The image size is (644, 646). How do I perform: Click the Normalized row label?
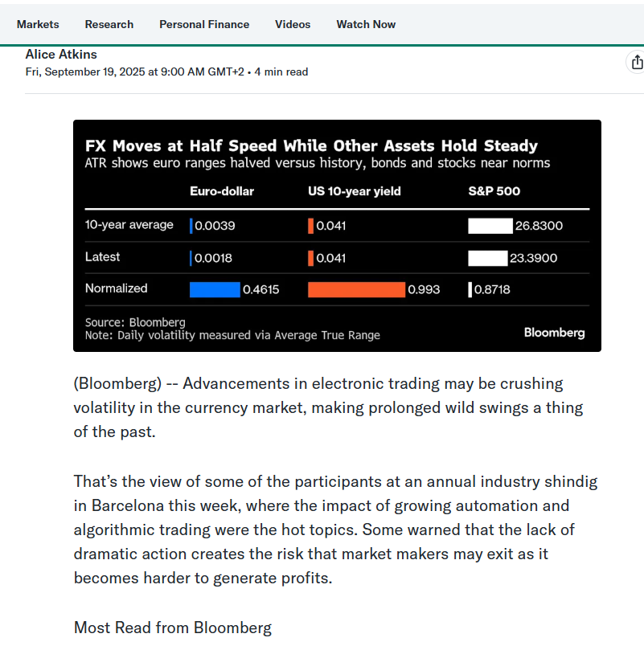(117, 288)
